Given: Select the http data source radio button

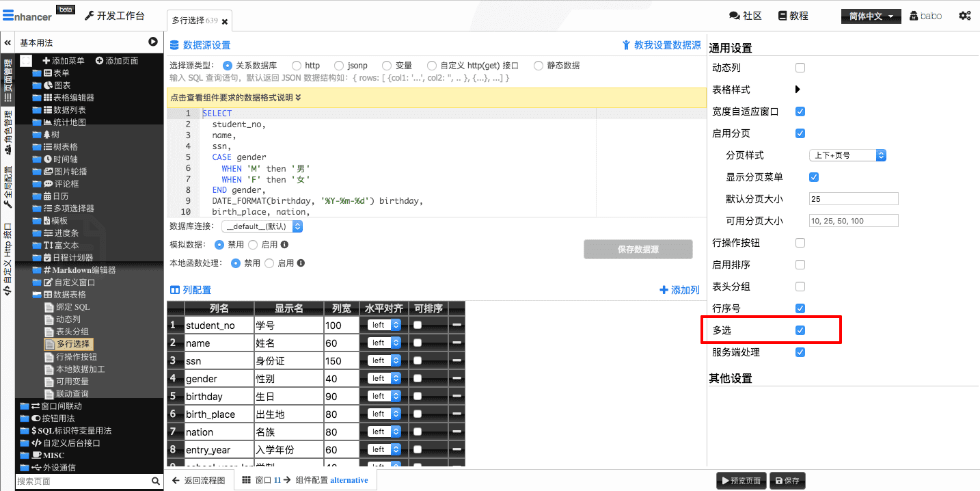Looking at the screenshot, I should [x=297, y=66].
